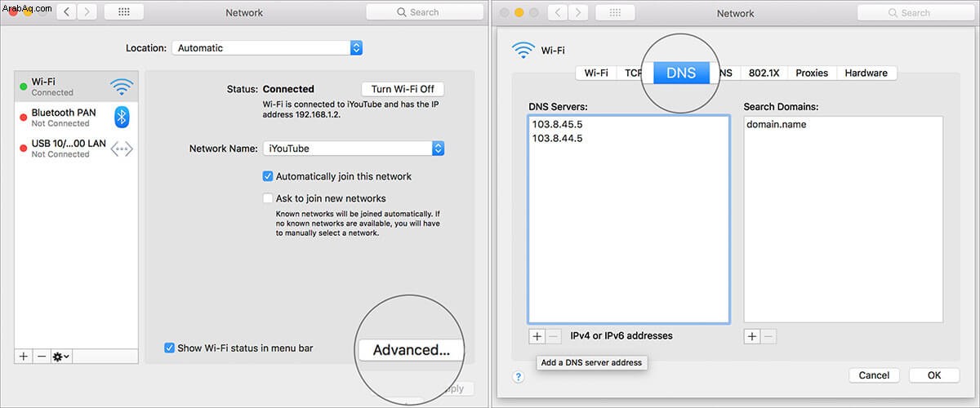Click the back arrow in left Network window
The width and height of the screenshot is (980, 408).
(69, 12)
